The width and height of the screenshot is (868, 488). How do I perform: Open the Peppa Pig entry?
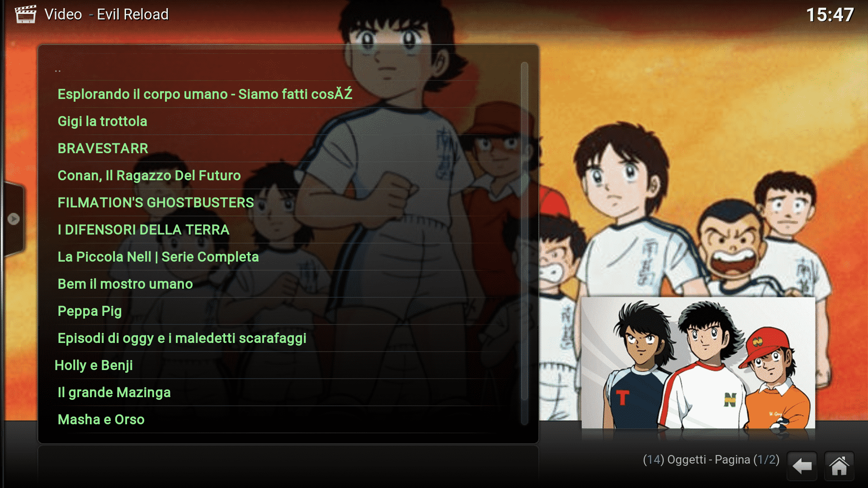tap(280, 311)
